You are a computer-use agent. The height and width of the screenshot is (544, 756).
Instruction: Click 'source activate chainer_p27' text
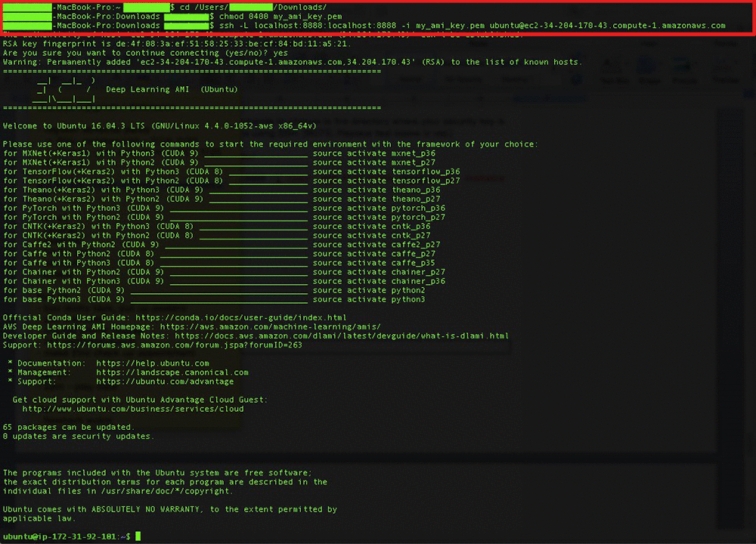coord(379,272)
